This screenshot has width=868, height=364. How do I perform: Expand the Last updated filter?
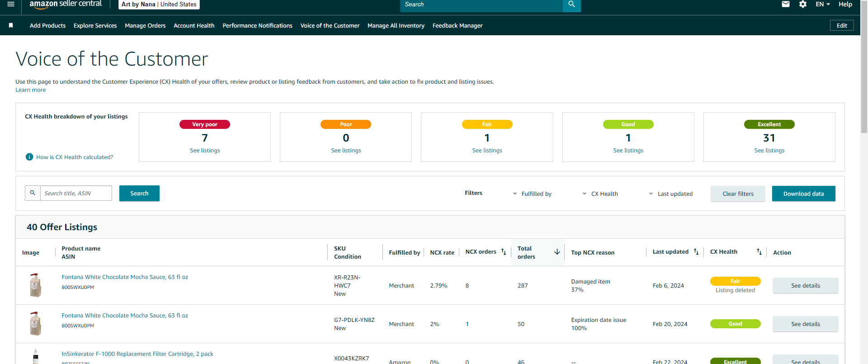click(670, 194)
